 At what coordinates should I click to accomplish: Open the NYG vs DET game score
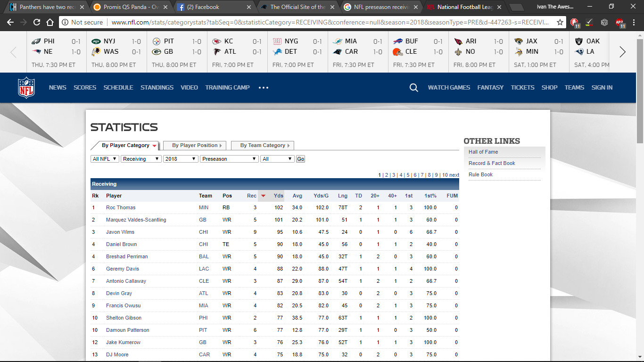coord(297,52)
